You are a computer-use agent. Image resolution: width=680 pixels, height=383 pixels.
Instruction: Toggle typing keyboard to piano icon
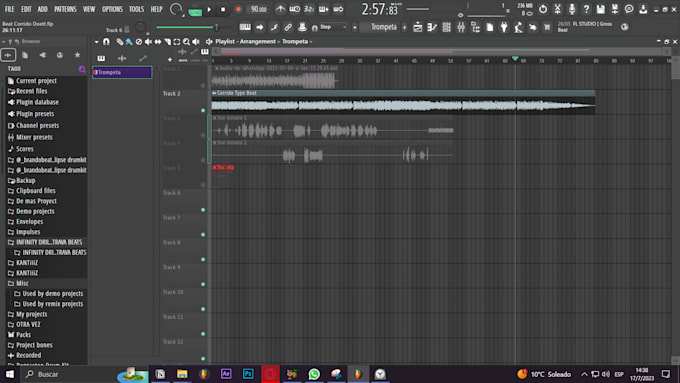tap(245, 27)
